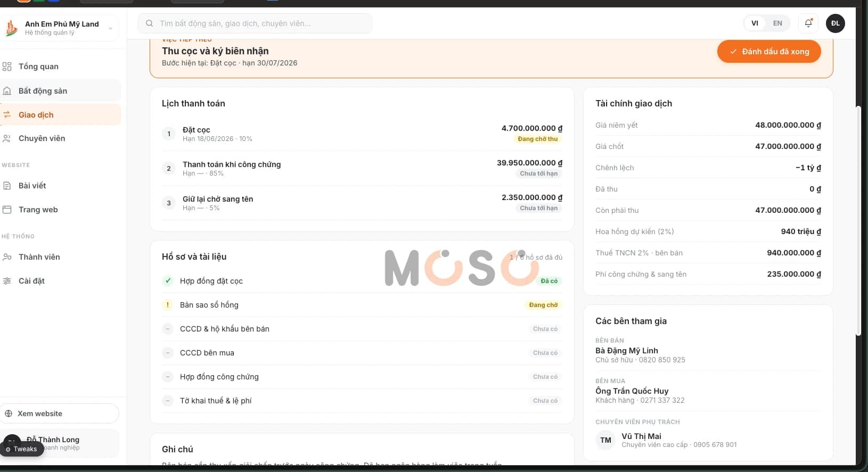Image resolution: width=868 pixels, height=472 pixels.
Task: Focus the property and transaction search field
Action: point(255,23)
